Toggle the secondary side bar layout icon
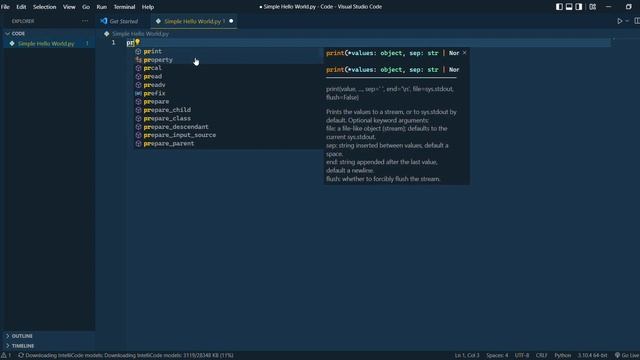The width and height of the screenshot is (640, 360). pos(579,7)
